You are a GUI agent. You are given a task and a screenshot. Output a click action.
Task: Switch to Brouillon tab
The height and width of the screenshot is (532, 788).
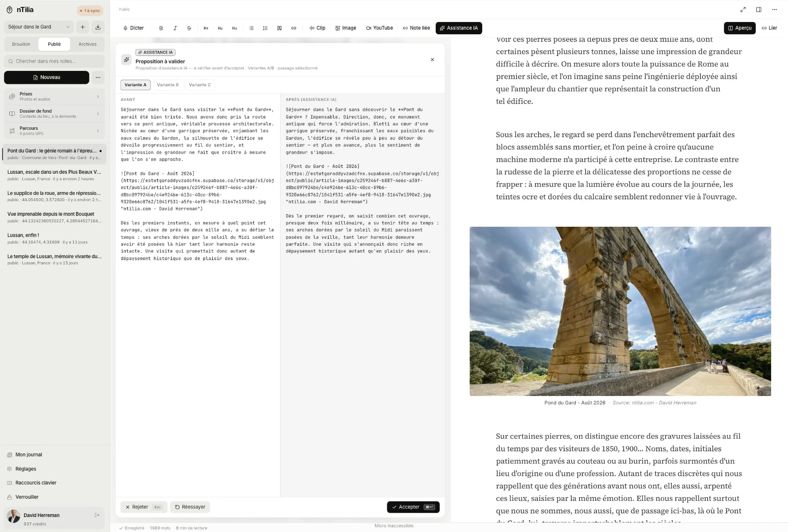(21, 44)
